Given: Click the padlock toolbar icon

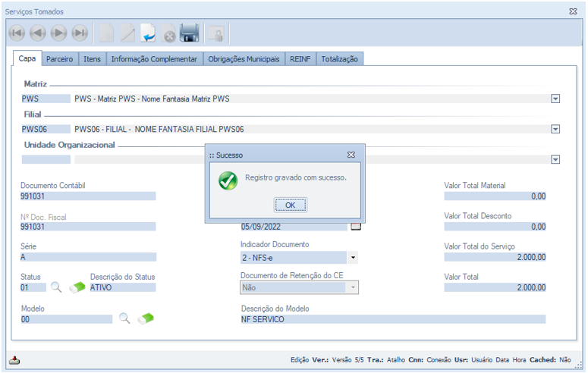Looking at the screenshot, I should coord(215,33).
